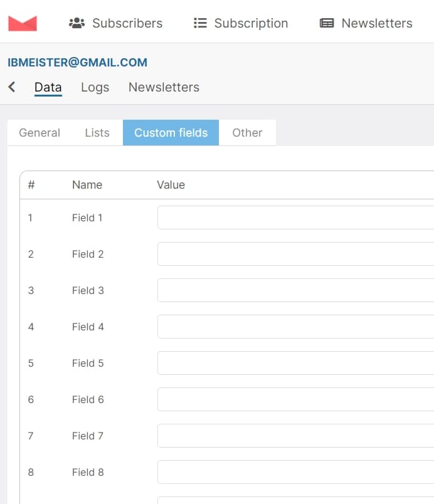434x504 pixels.
Task: Focus the Field 4 value input
Action: 296,327
